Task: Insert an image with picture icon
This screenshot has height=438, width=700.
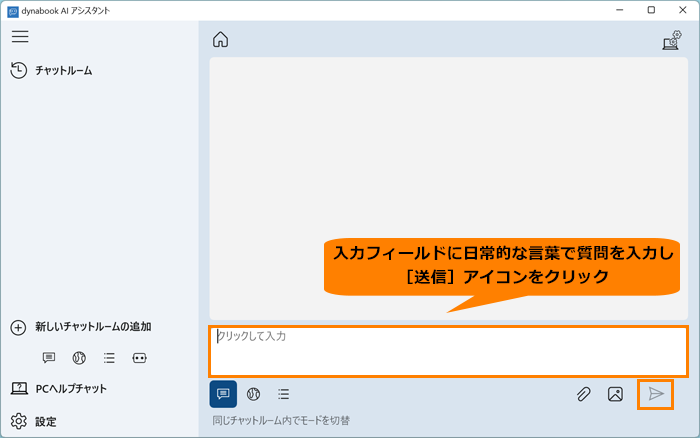Action: (615, 394)
